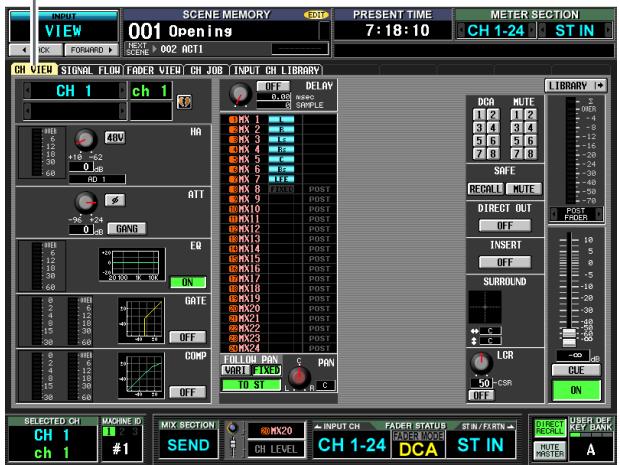620x465 pixels.
Task: Click the MUTE MASTER button
Action: point(550,450)
